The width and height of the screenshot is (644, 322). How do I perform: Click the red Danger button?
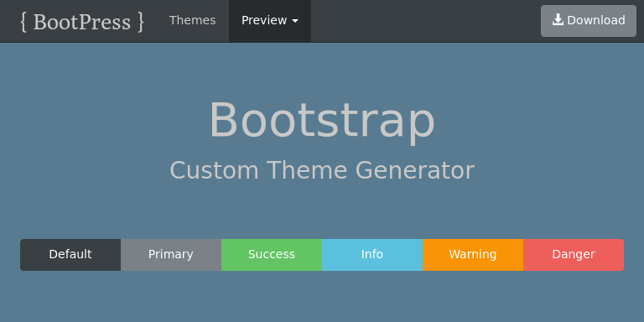pyautogui.click(x=574, y=255)
